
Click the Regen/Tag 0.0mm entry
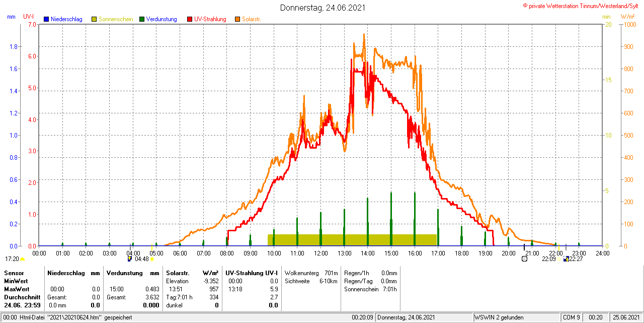point(371,281)
